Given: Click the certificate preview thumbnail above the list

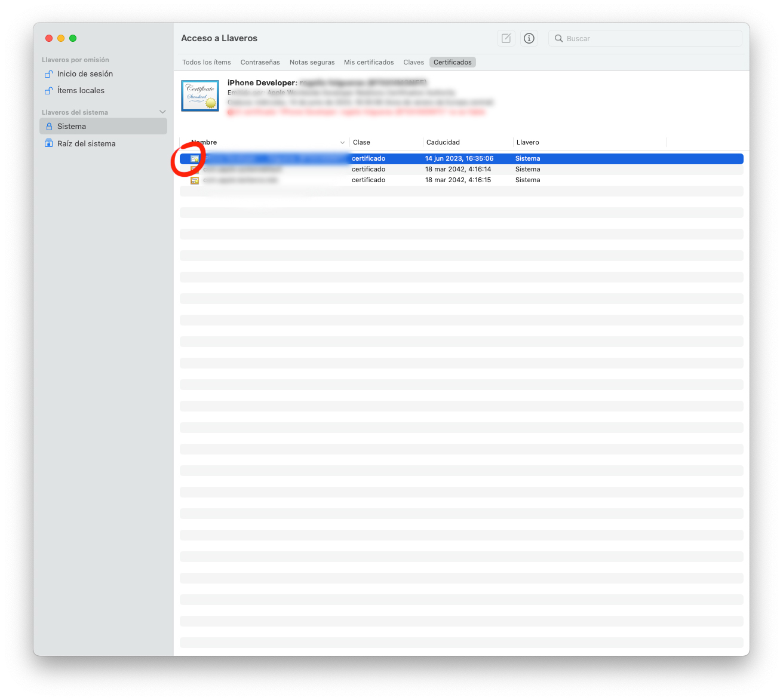Looking at the screenshot, I should point(199,96).
